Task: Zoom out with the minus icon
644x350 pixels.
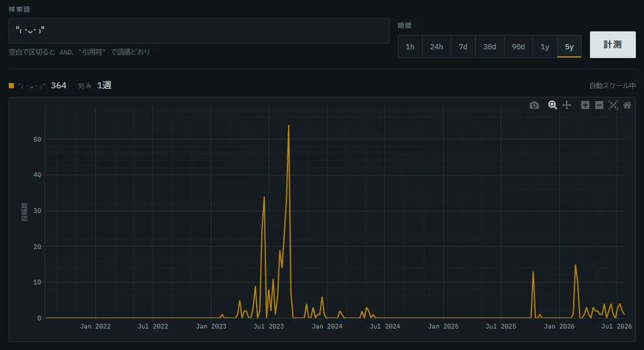Action: click(599, 105)
